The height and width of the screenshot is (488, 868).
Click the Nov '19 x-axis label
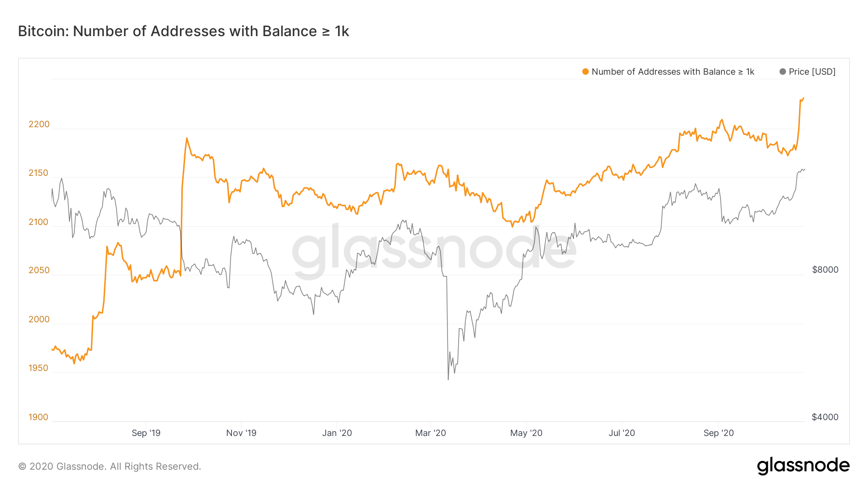[241, 433]
